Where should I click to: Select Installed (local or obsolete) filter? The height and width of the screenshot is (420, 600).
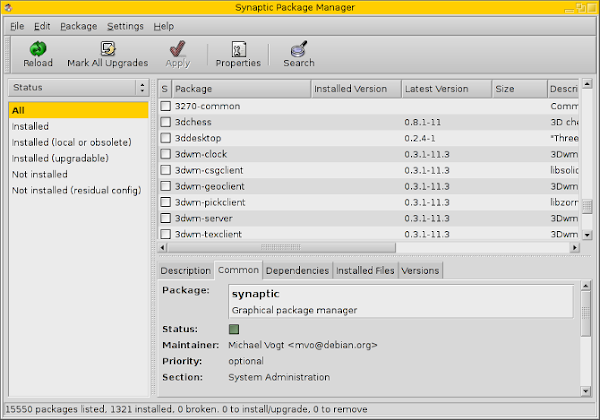point(78,142)
